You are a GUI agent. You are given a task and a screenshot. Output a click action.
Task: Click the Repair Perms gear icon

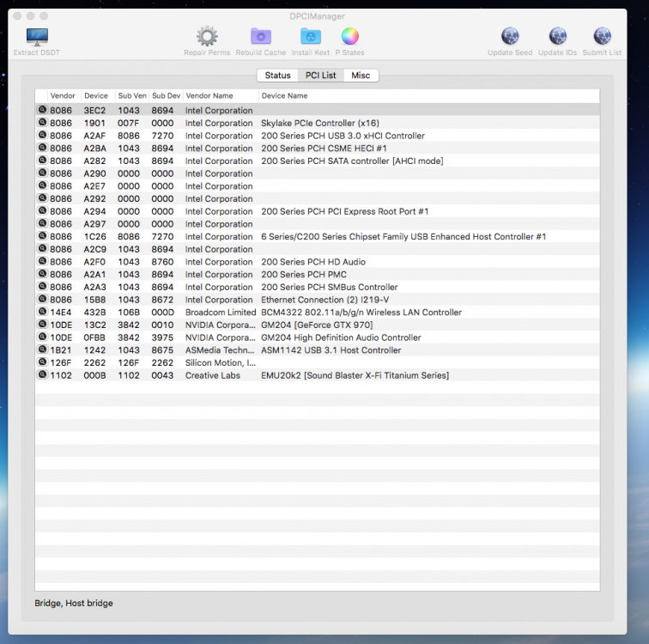[207, 36]
